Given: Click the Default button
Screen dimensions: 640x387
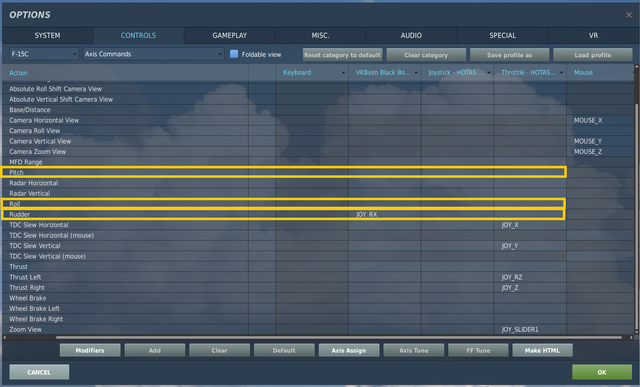Looking at the screenshot, I should pos(284,350).
